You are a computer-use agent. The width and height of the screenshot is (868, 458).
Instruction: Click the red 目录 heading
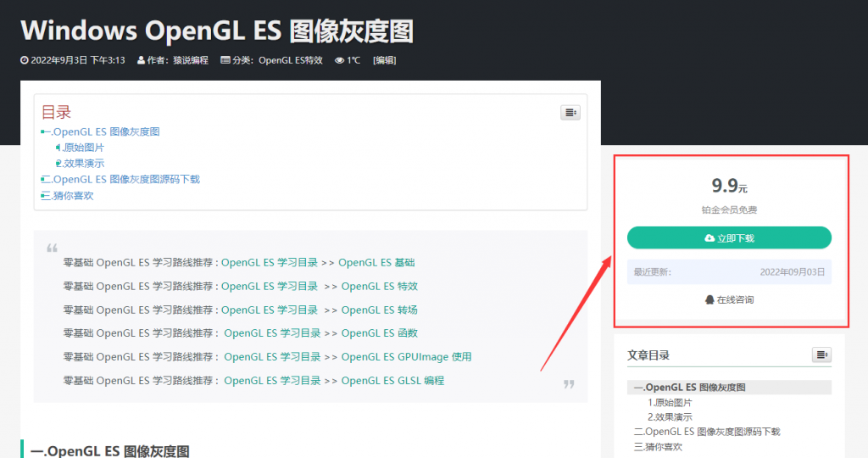[x=56, y=113]
